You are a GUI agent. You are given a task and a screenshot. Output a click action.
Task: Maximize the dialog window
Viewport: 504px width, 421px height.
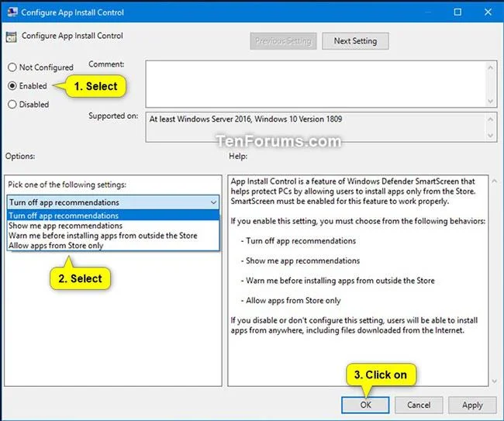[457, 12]
